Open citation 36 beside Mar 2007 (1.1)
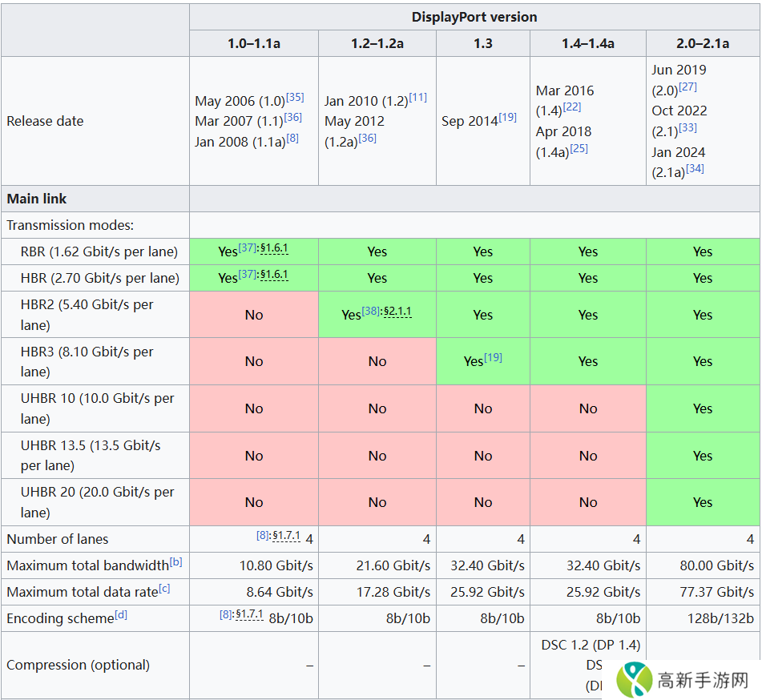 click(292, 117)
